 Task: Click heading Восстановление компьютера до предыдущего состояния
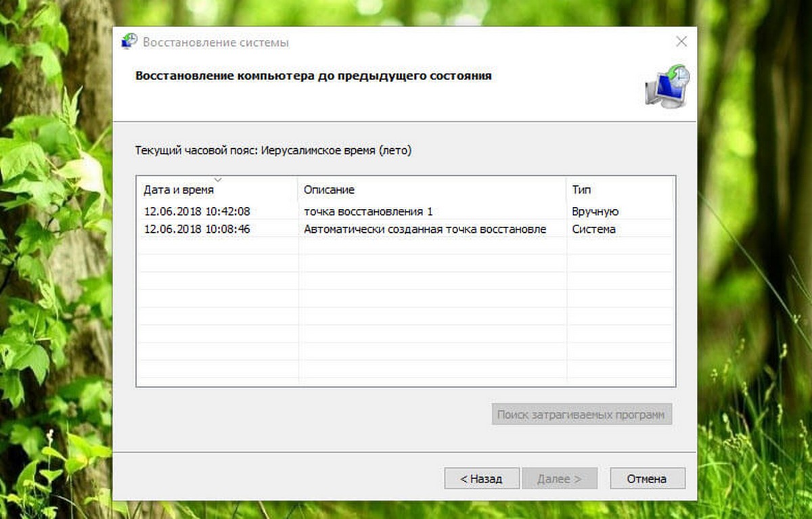tap(313, 76)
